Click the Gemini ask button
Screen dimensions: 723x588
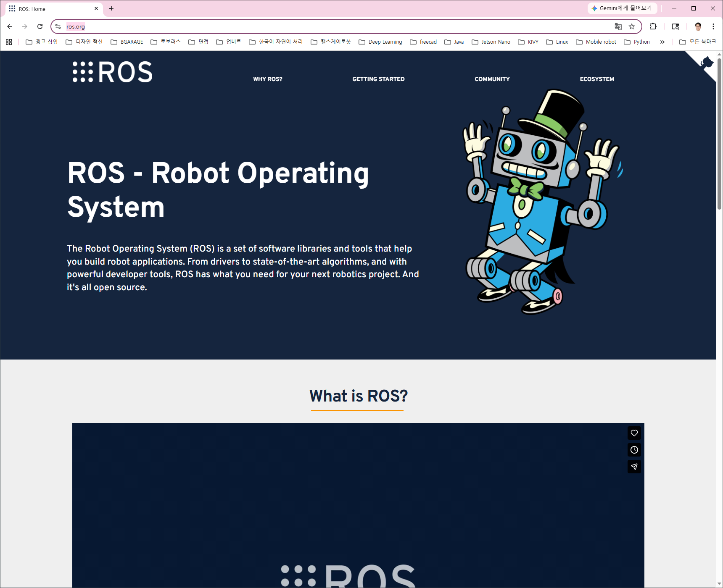pos(622,8)
